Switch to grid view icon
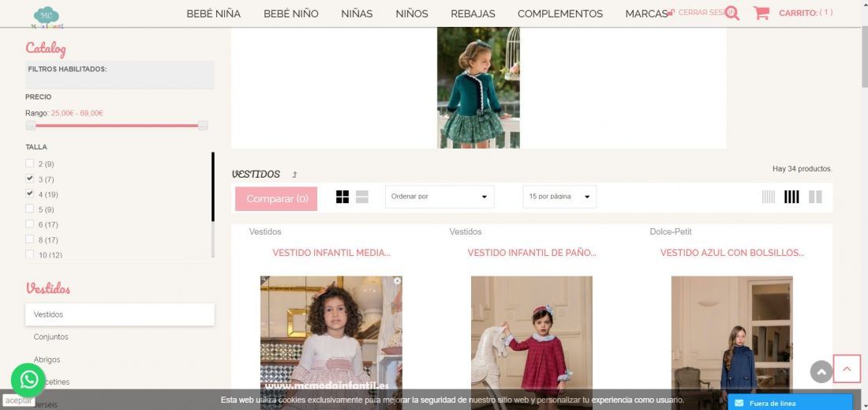 coord(342,197)
